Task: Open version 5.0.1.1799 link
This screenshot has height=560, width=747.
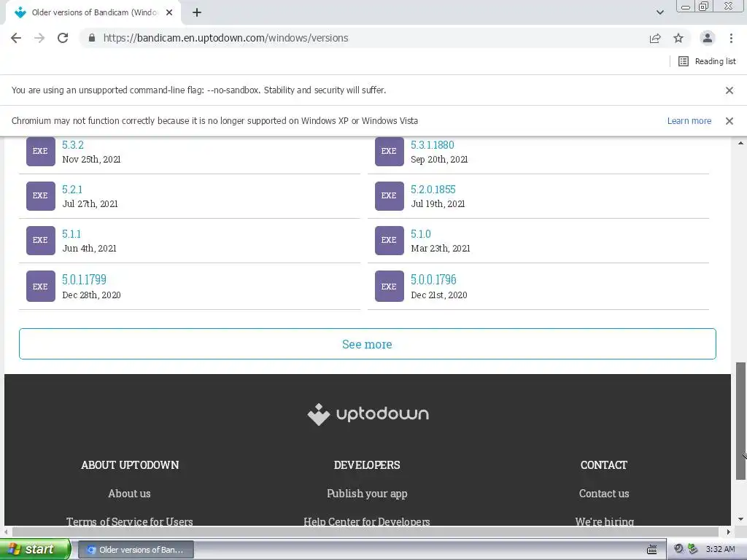Action: (x=85, y=279)
